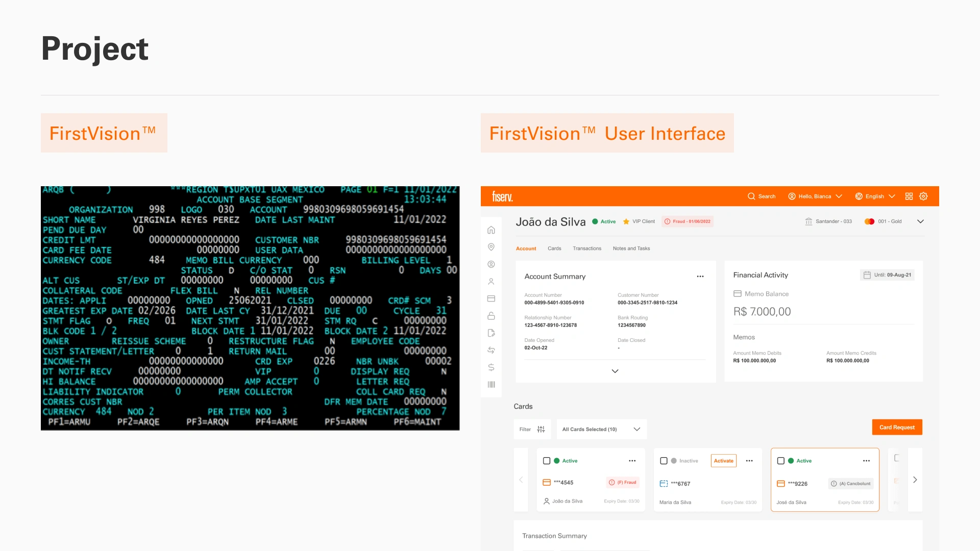The image size is (980, 551).
Task: Open the home icon in sidebar
Action: [491, 230]
